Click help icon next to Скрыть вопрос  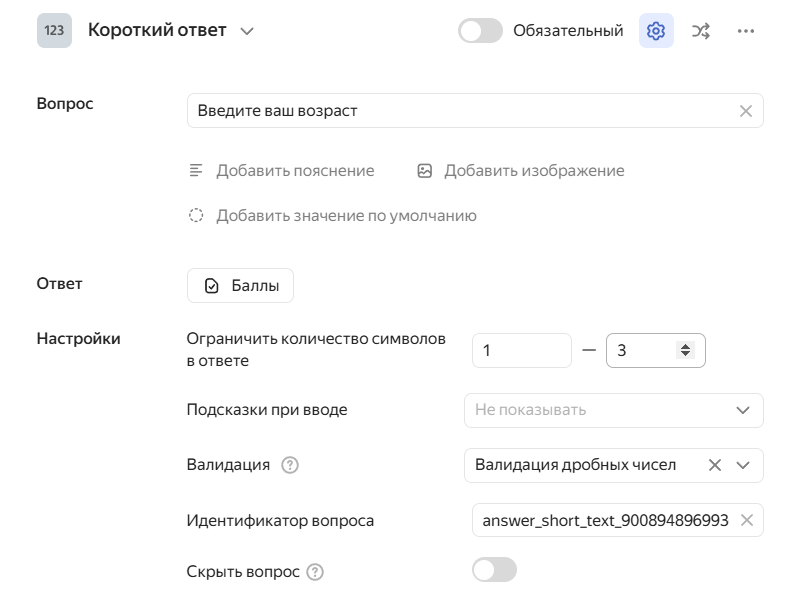tap(315, 572)
